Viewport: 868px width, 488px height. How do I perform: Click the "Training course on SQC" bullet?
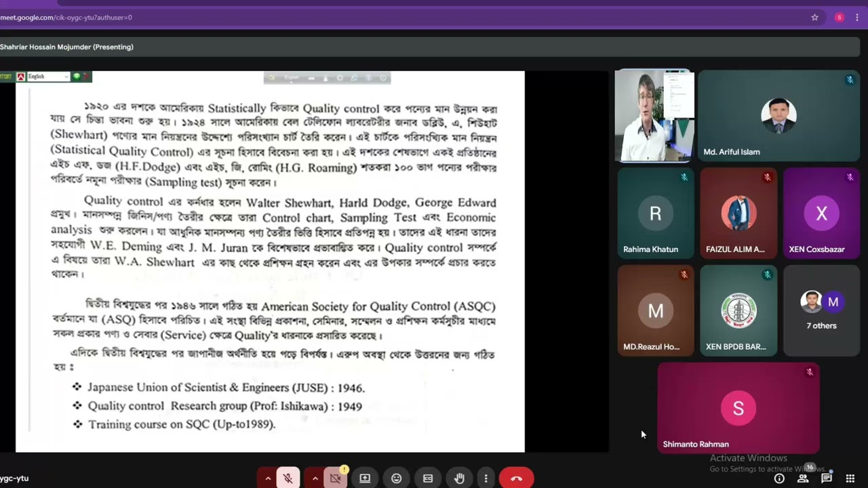[182, 424]
